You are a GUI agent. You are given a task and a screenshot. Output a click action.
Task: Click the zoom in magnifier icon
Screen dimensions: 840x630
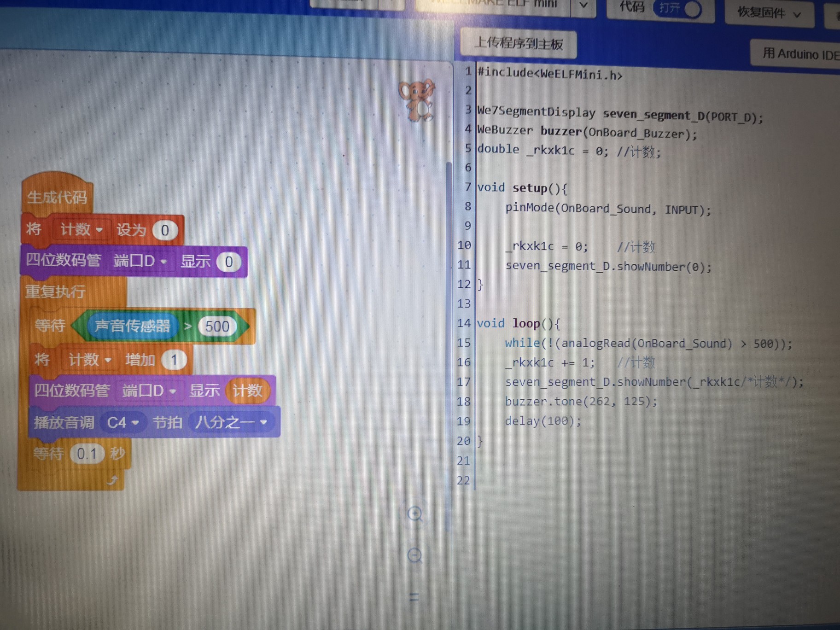415,514
